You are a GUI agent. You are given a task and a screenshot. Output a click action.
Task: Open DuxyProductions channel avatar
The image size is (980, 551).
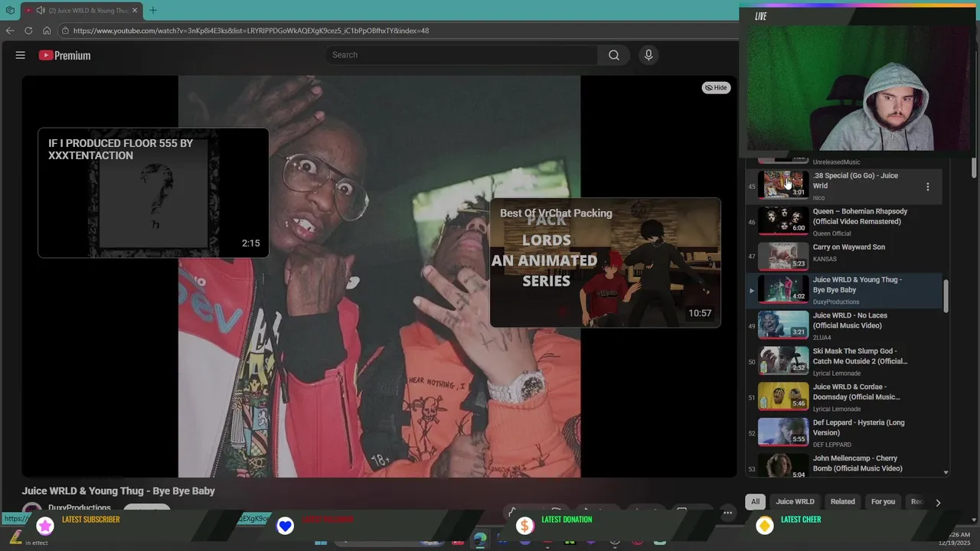32,508
